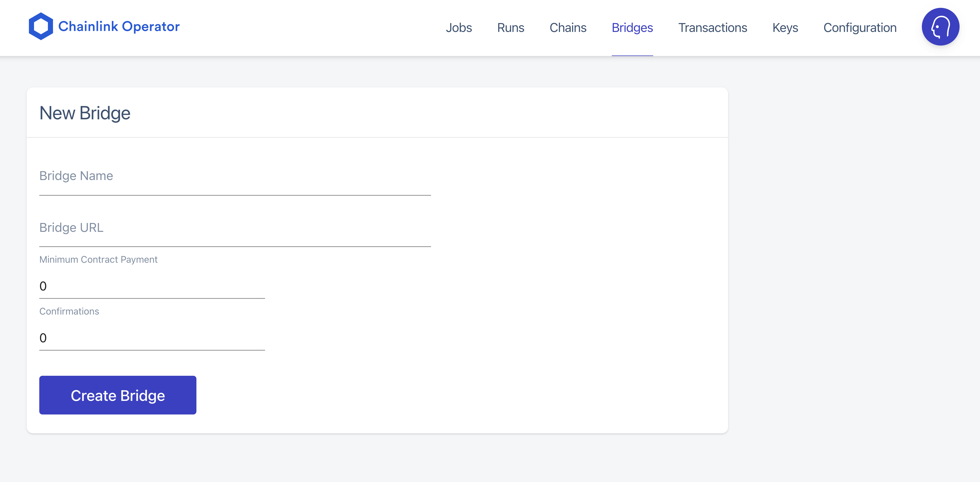Click the Confirmations numeric input field

[152, 338]
